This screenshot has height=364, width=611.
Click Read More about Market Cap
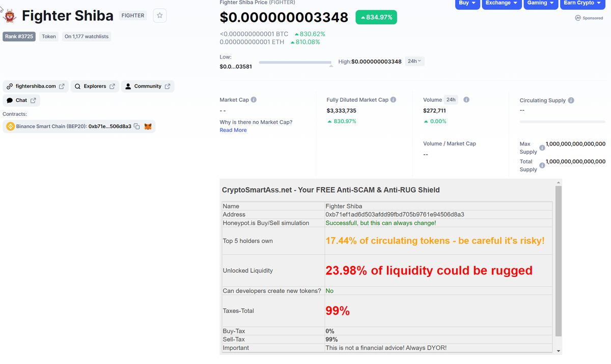233,130
